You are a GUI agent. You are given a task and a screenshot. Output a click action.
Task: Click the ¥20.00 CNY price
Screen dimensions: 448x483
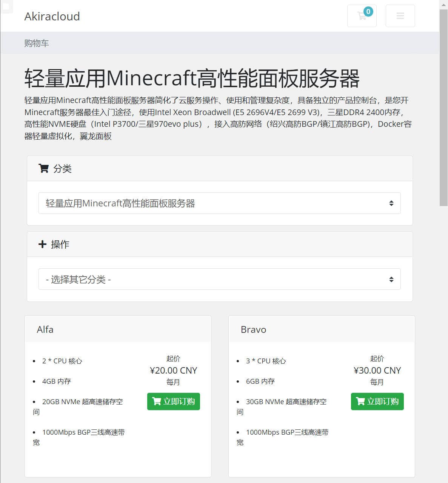pos(173,370)
